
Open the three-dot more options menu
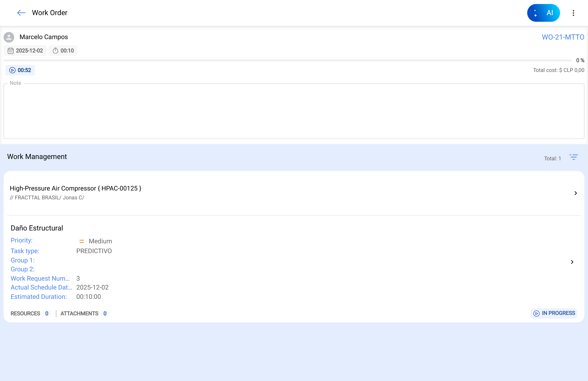point(573,13)
